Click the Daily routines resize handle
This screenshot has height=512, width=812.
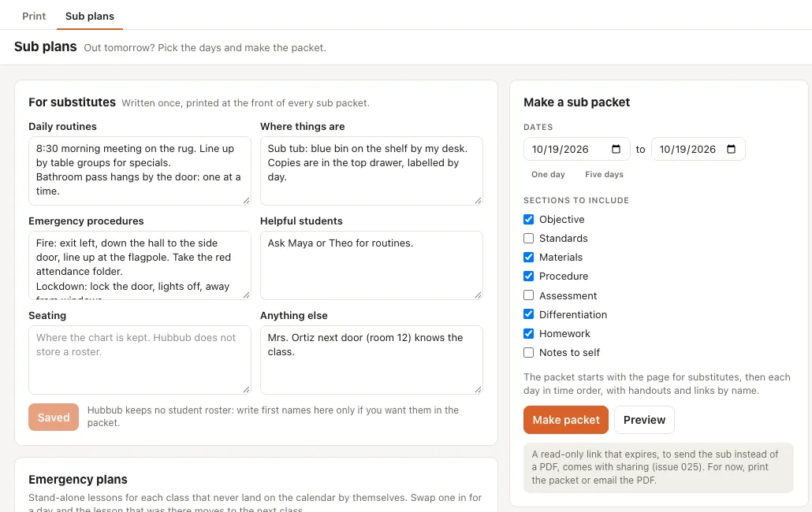click(x=247, y=201)
